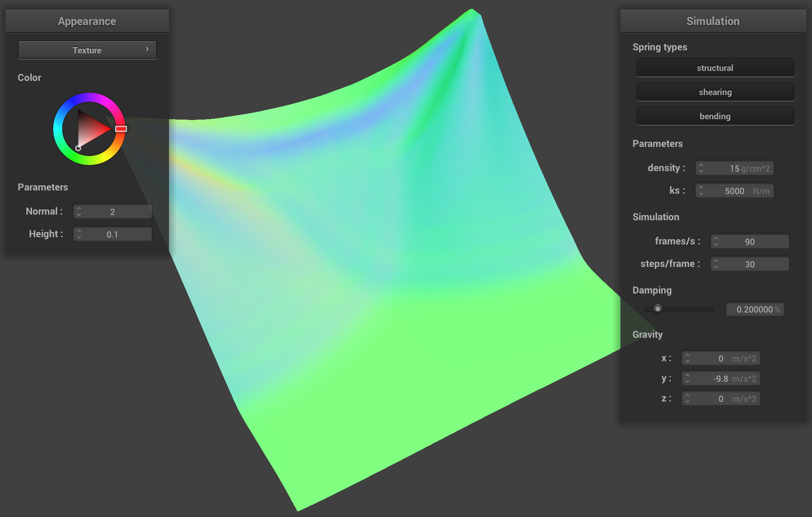Click the ks stepper arrows
The image size is (812, 517).
(701, 190)
